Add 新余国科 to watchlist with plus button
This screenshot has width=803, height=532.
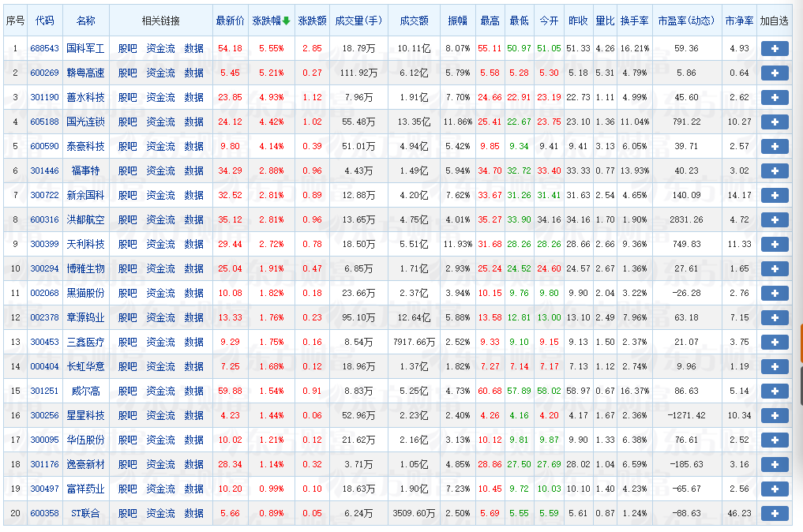[x=775, y=196]
